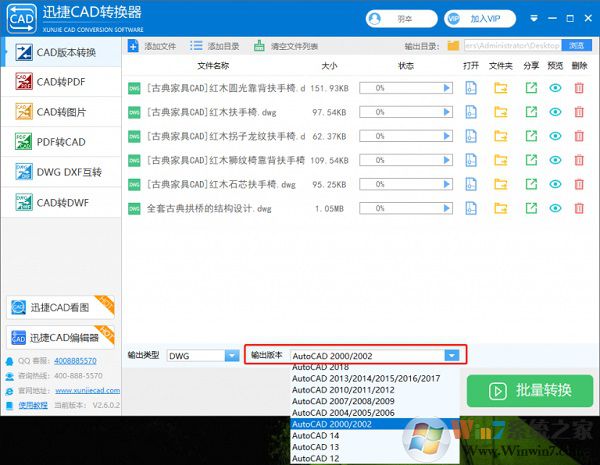Image resolution: width=600 pixels, height=465 pixels.
Task: Preview 红木石芯扶手椅.dwg
Action: pos(555,184)
